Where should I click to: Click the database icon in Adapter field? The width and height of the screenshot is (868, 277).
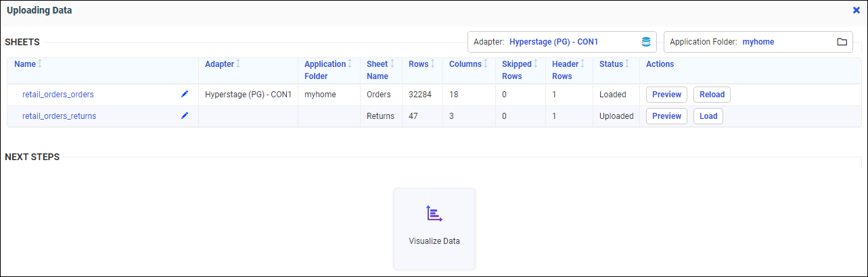click(645, 42)
